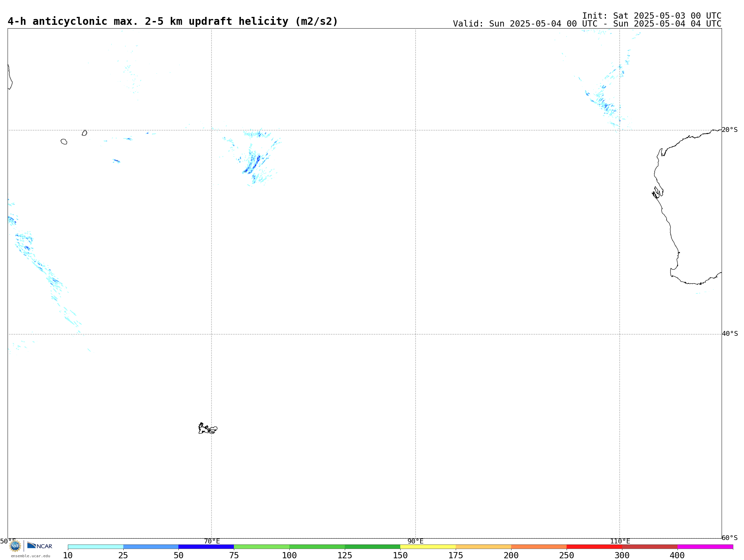
Task: Click the colorbar value 25
Action: tap(123, 556)
